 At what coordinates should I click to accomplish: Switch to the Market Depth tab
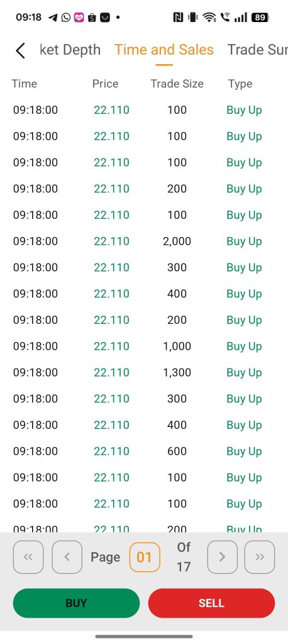pos(70,50)
